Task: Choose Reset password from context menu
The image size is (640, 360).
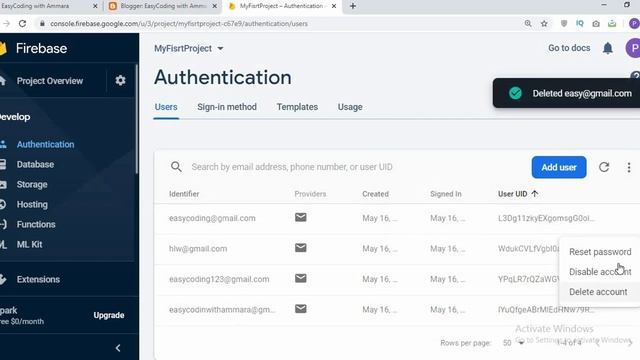Action: pos(600,252)
